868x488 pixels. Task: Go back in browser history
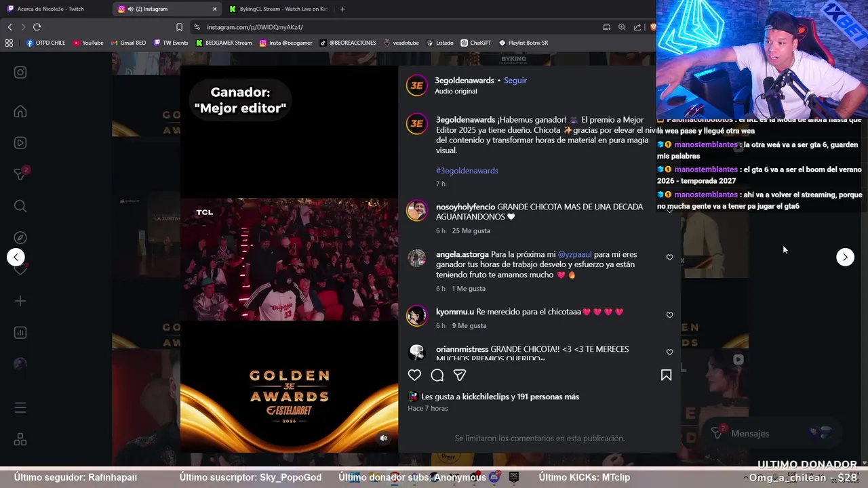[9, 27]
